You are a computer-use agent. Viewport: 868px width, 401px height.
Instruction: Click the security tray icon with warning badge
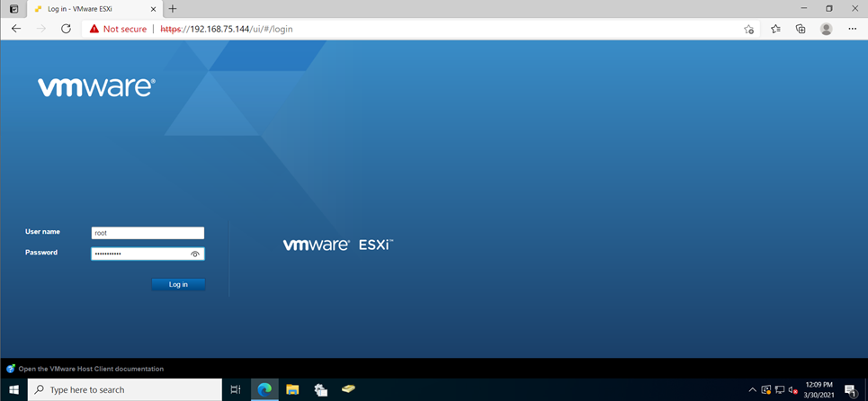coord(766,389)
